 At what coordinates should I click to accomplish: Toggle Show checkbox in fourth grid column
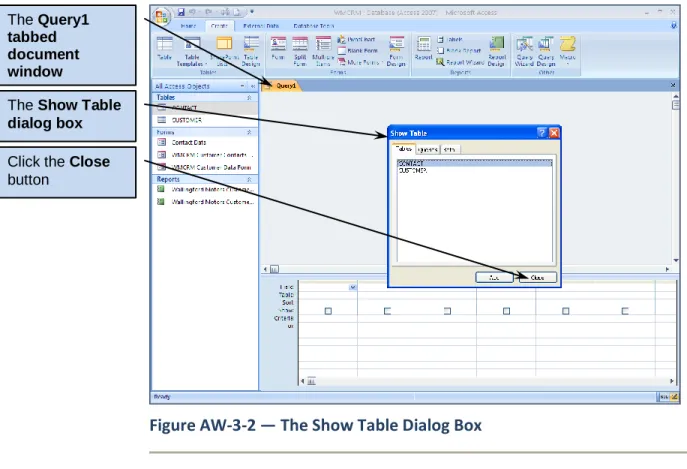[506, 311]
